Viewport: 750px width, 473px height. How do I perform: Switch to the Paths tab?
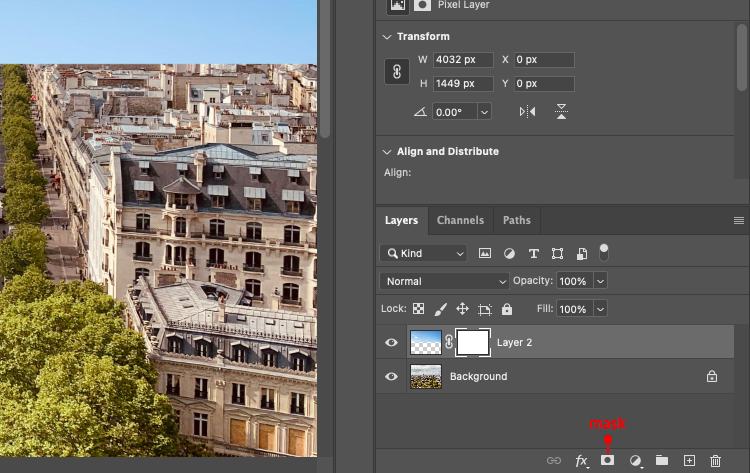[x=517, y=220]
